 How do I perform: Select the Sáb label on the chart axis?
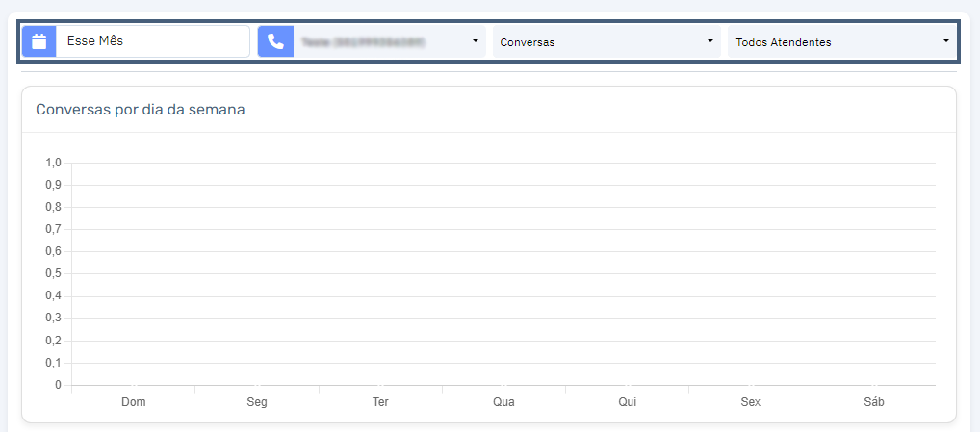click(x=874, y=402)
